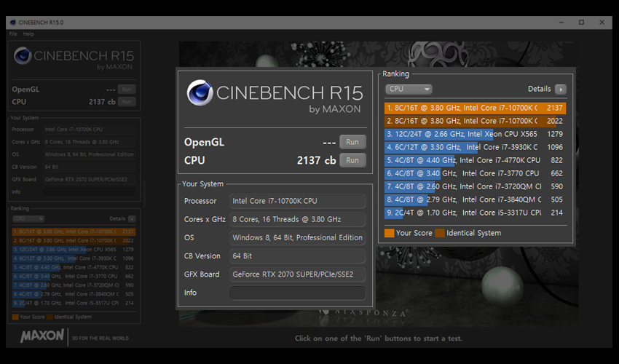The height and width of the screenshot is (364, 619).
Task: Select sidebar Xeon X565 ranking row
Action: 74,250
